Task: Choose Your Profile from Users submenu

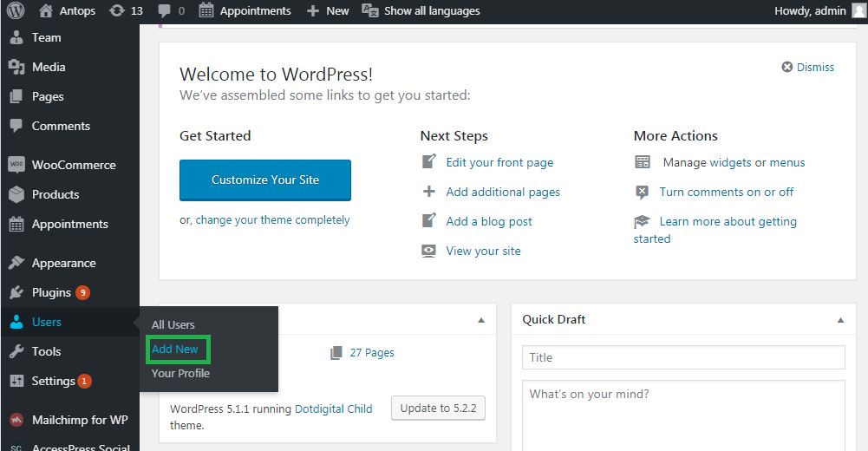Action: coord(180,373)
